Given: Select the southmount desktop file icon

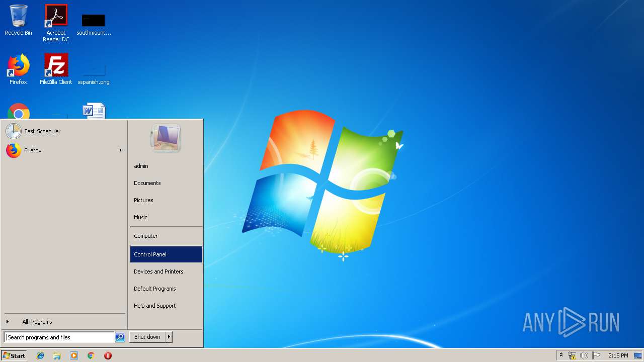Looking at the screenshot, I should click(x=94, y=24).
